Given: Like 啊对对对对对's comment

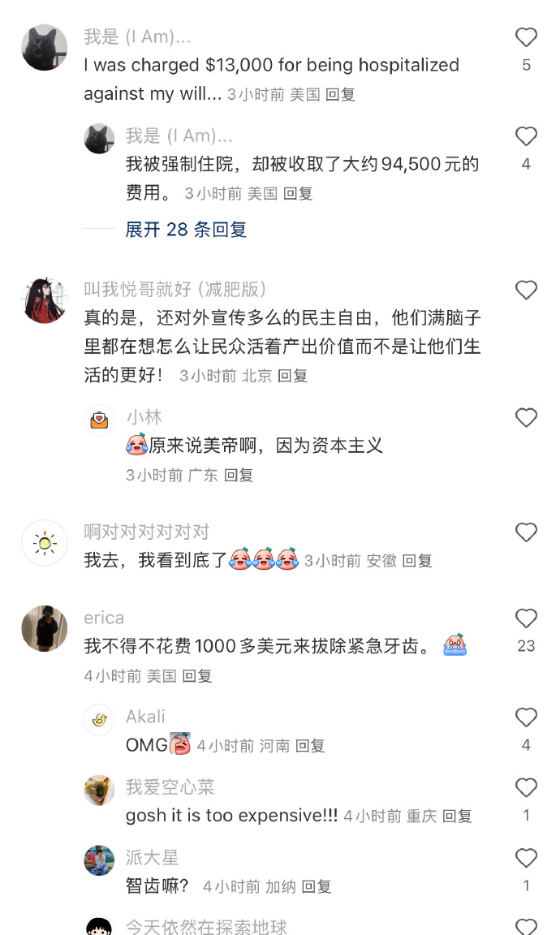Looking at the screenshot, I should tap(526, 532).
